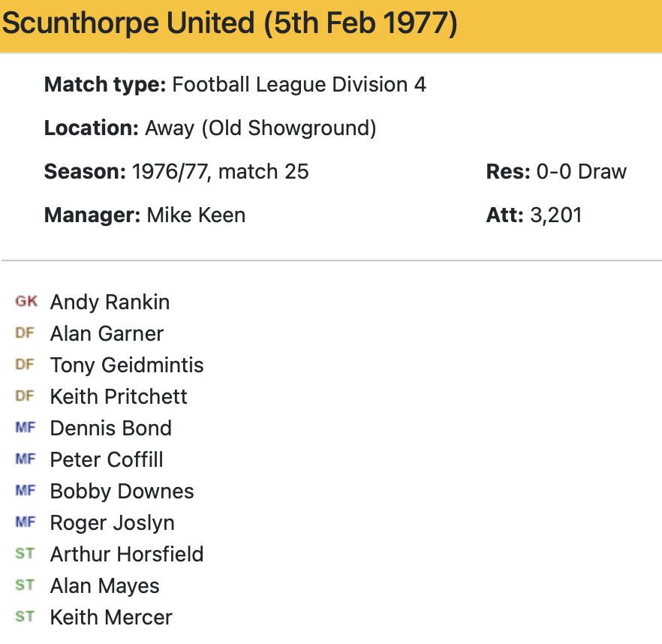Click the MF icon beside Roger Joslyn

point(25,522)
